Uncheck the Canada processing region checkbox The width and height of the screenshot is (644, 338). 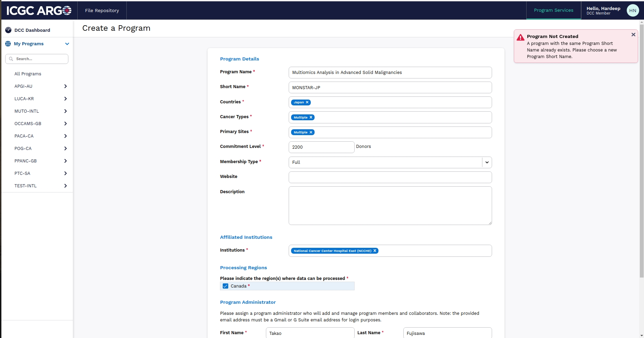pyautogui.click(x=225, y=286)
